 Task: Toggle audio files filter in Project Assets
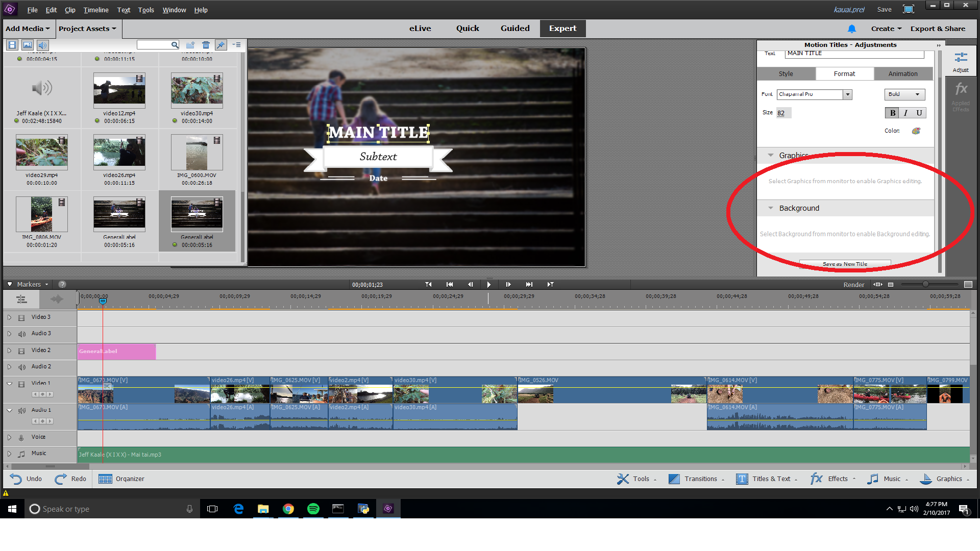point(43,45)
